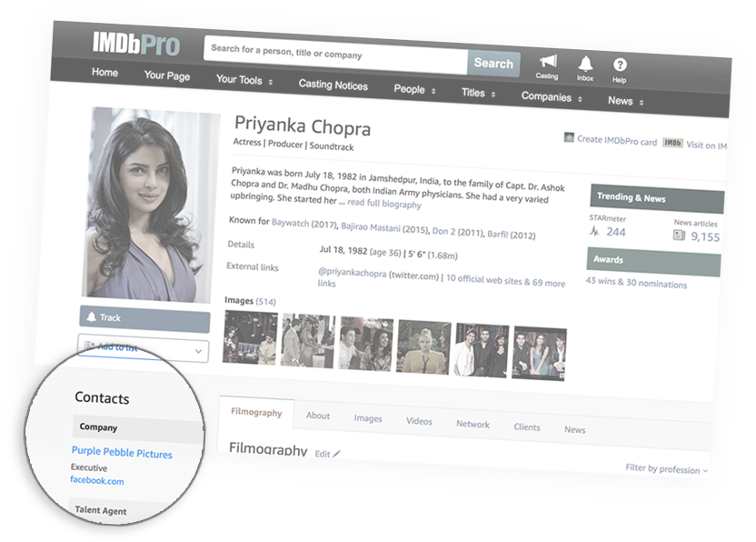Click the IMDbPro logo
Screen dimensions: 756x542
(136, 44)
